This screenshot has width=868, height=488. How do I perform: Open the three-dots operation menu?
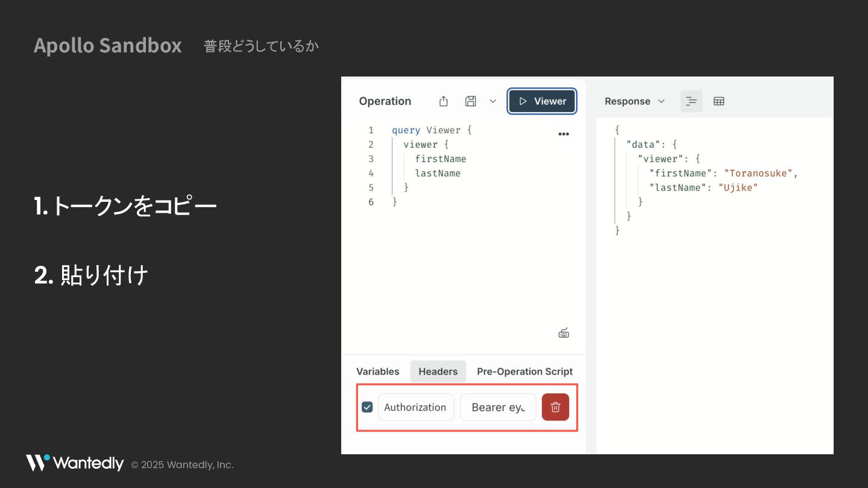[x=564, y=134]
